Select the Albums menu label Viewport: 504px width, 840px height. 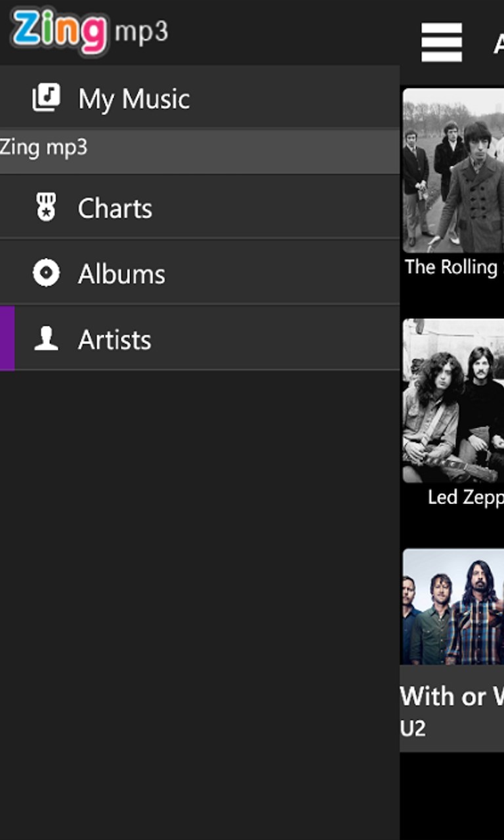coord(121,274)
